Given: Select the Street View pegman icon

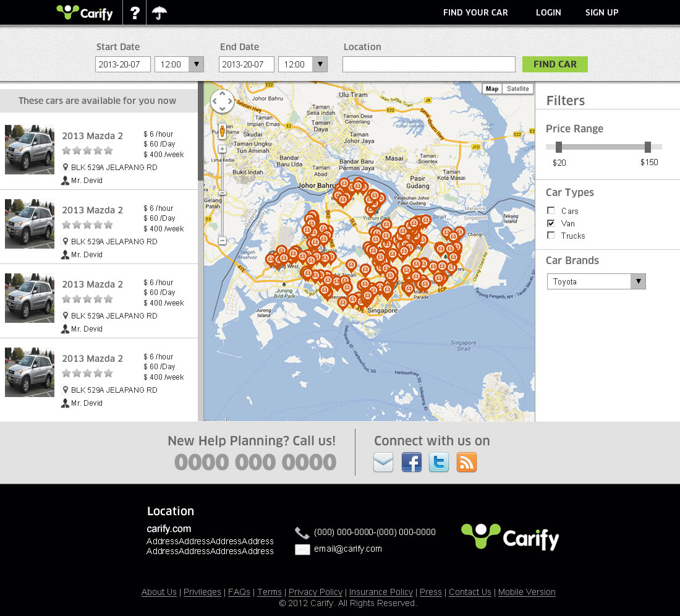Looking at the screenshot, I should click(222, 131).
